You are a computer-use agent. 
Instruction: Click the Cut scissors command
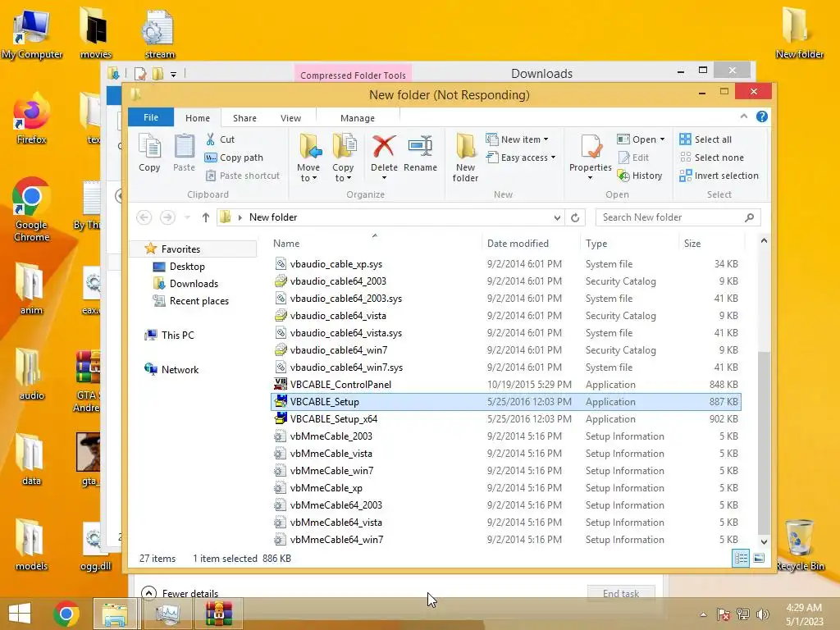220,139
